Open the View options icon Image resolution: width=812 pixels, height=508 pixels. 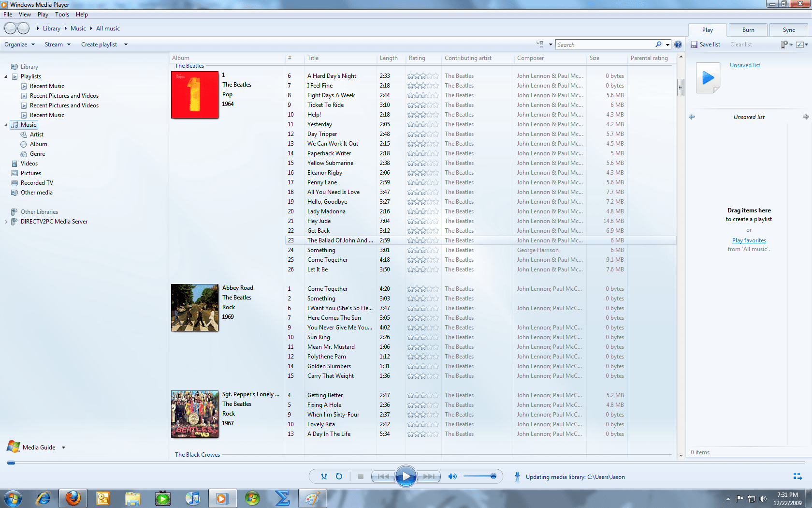click(x=540, y=45)
